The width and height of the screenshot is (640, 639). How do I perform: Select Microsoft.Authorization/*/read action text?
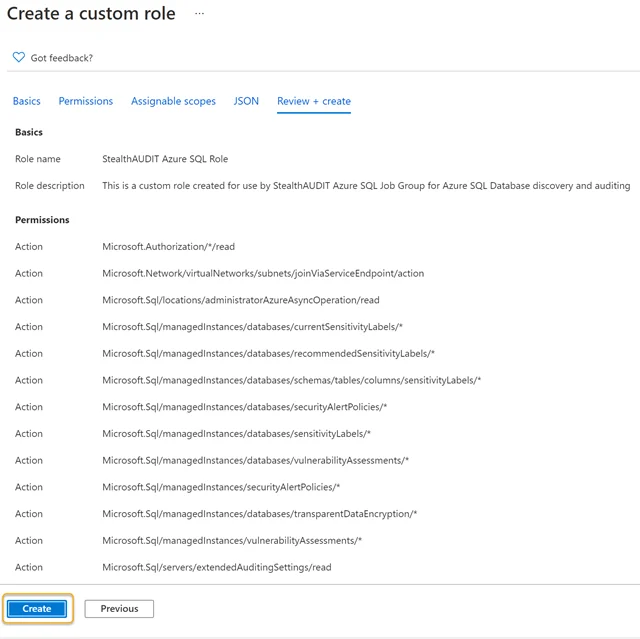pos(169,246)
